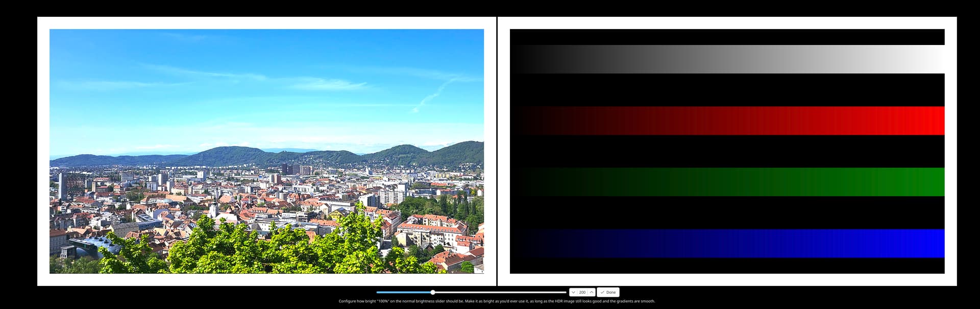Screen dimensions: 980x309
Task: Click the blue filled portion of the brightness slider
Action: (403, 292)
